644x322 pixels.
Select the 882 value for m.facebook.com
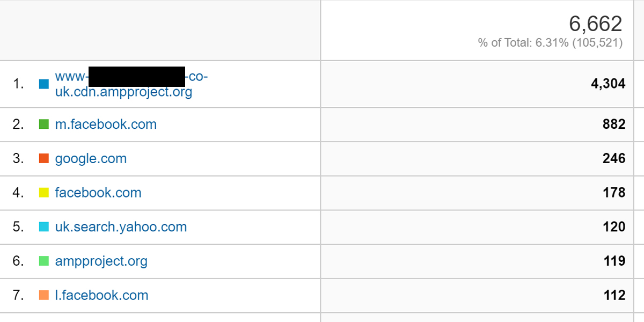coord(613,125)
